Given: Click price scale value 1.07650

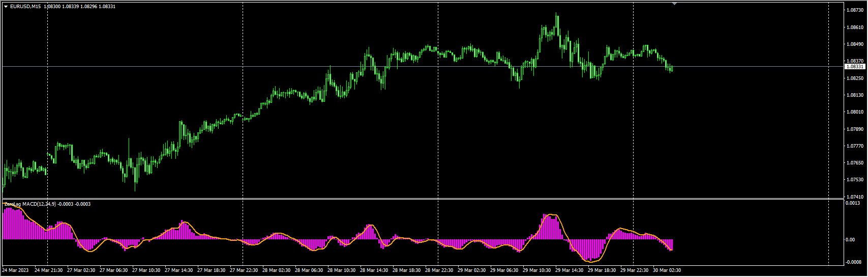Looking at the screenshot, I should pyautogui.click(x=855, y=163).
